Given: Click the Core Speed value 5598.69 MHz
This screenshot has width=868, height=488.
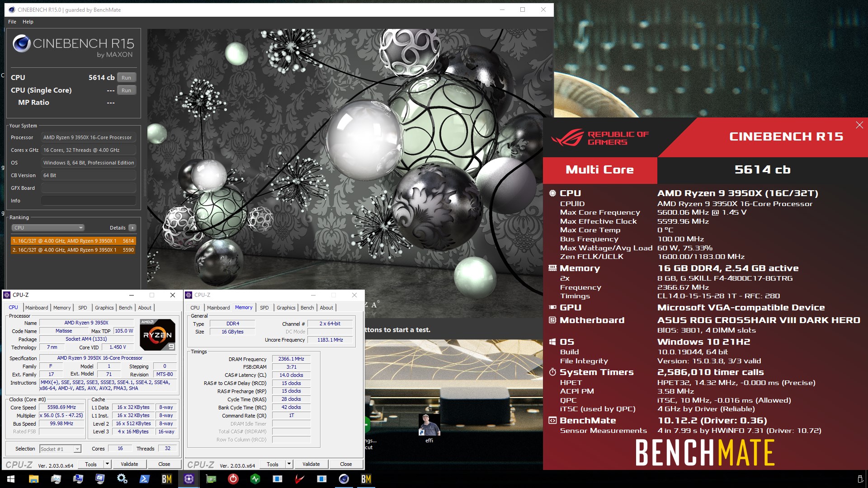Looking at the screenshot, I should tap(61, 407).
